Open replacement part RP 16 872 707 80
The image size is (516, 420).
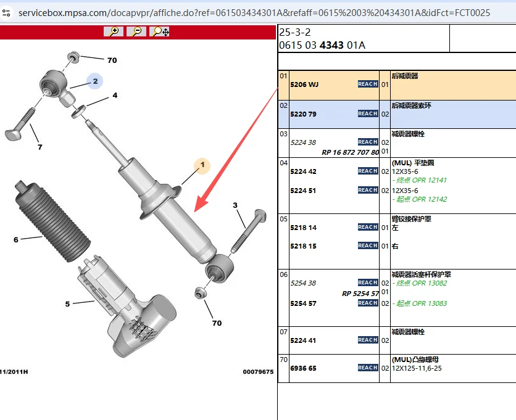350,152
